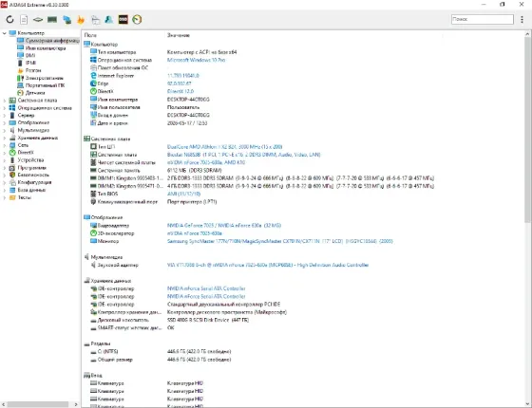Collapse the Компьютер tree node
This screenshot has width=532, height=408.
coord(5,33)
